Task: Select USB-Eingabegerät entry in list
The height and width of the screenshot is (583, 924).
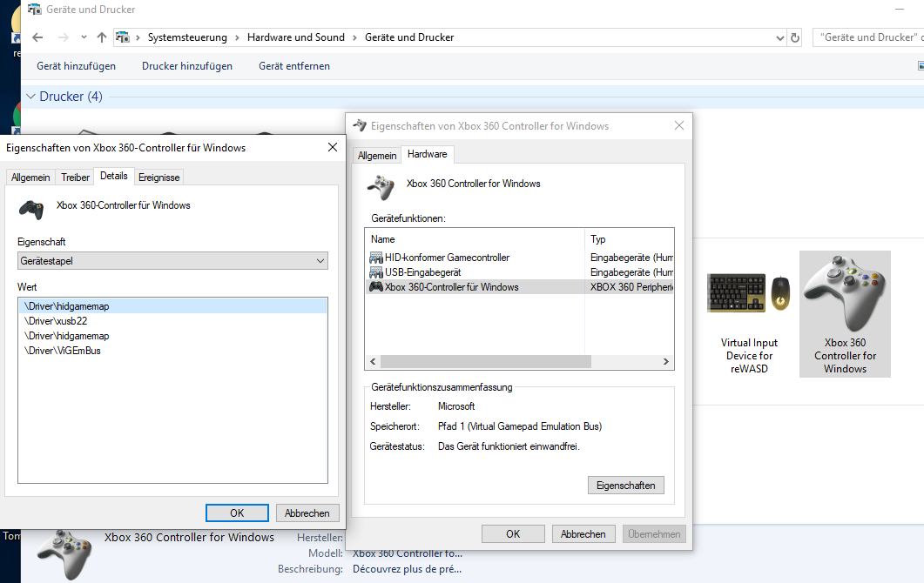Action: pyautogui.click(x=422, y=272)
